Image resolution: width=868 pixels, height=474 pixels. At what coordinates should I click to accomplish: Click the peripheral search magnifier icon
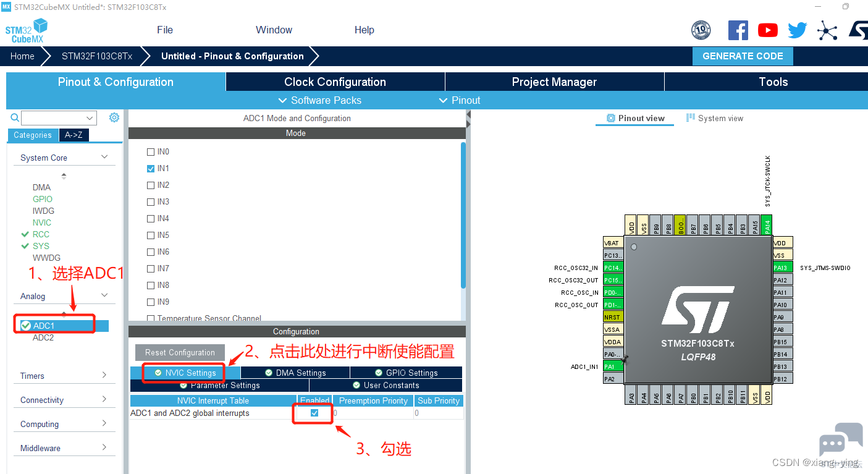click(x=15, y=117)
